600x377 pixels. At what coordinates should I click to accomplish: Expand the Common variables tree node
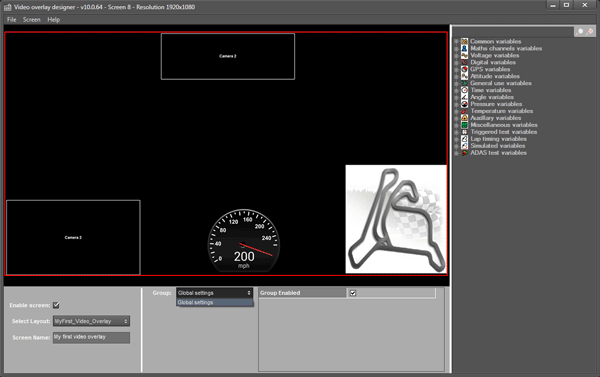(x=456, y=41)
